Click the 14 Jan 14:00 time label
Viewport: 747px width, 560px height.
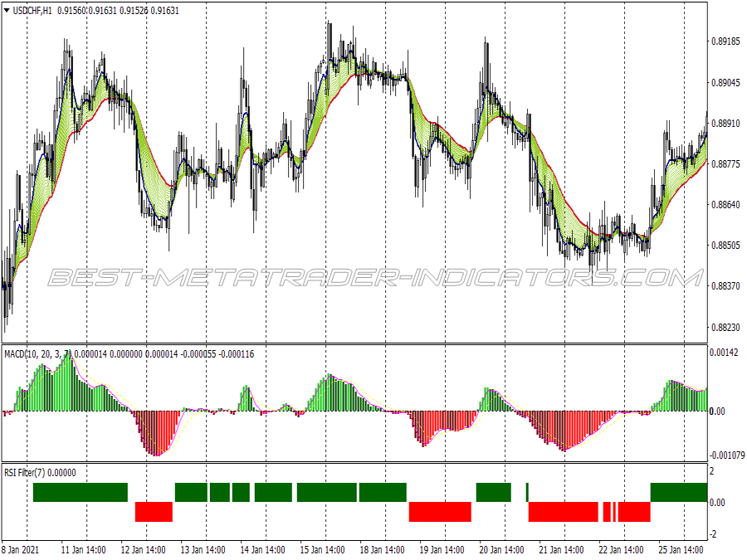point(262,550)
